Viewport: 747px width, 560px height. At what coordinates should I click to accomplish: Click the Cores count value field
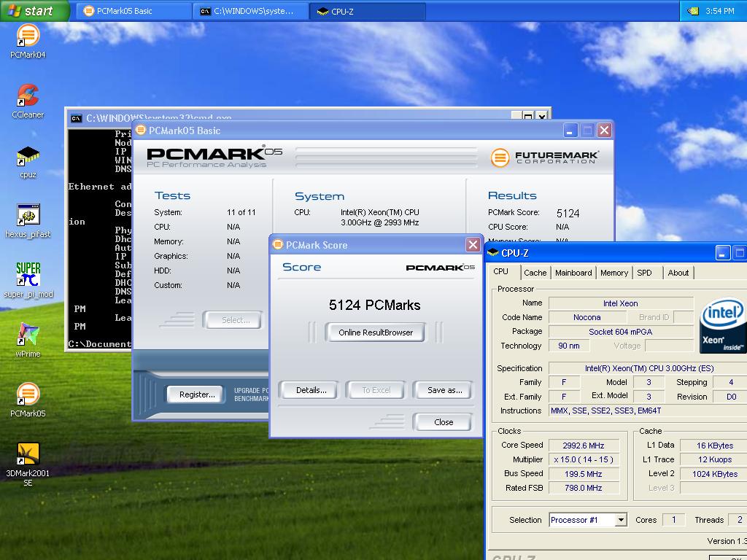673,520
